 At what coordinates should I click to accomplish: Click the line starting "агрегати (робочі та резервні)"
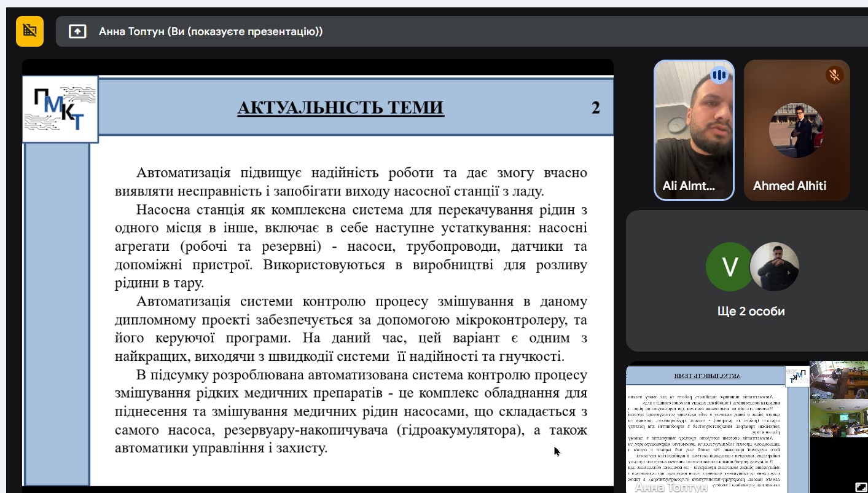coord(351,247)
